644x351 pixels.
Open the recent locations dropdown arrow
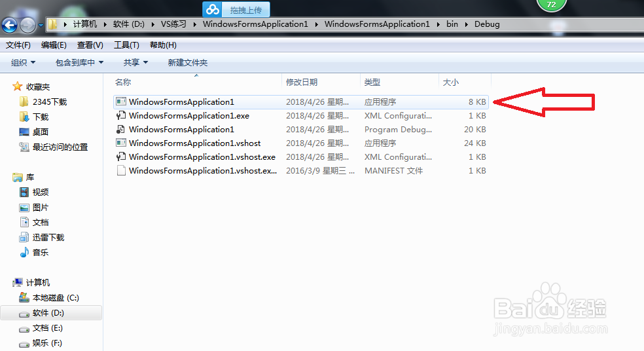click(x=41, y=25)
